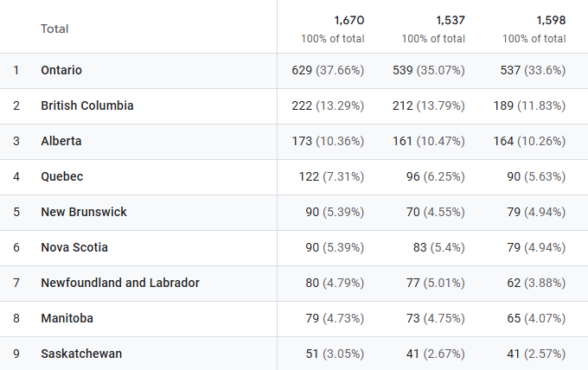Click Ontario's 629 (37.66%) cell
This screenshot has height=370, width=588.
click(x=328, y=70)
